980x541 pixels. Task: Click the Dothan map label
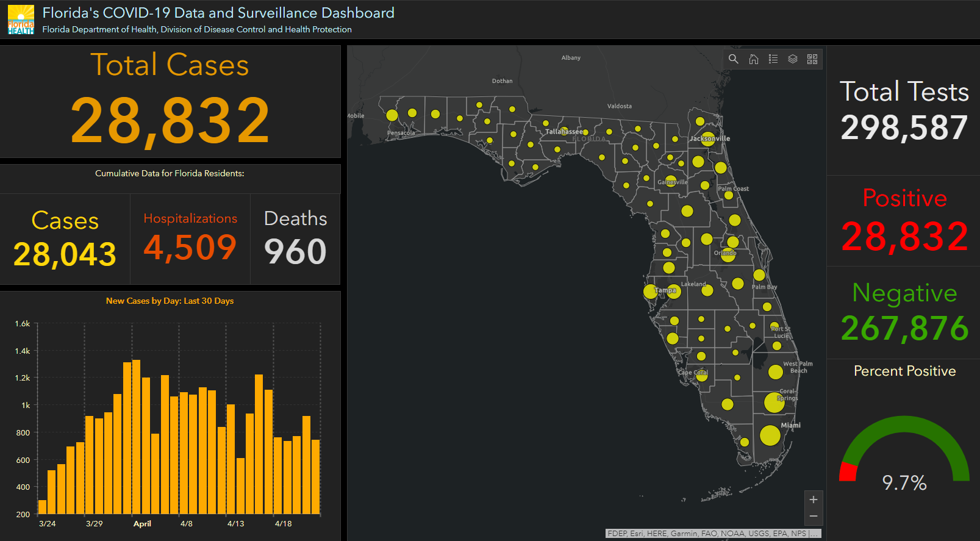point(503,81)
